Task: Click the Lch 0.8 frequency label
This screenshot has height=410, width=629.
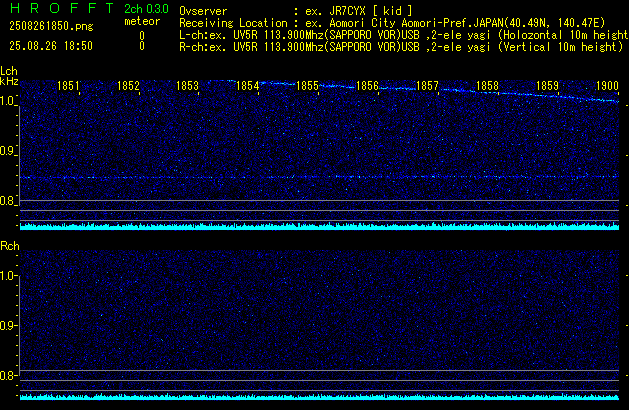Action: (8, 201)
